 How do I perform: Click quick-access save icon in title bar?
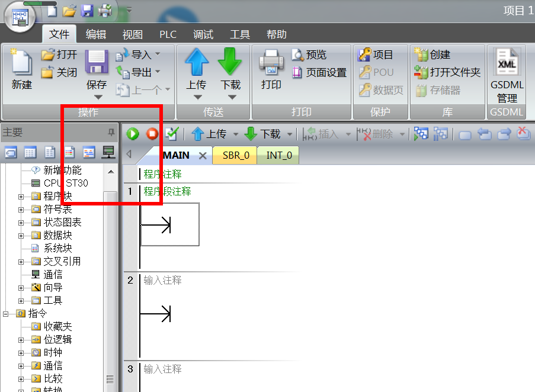pos(87,11)
